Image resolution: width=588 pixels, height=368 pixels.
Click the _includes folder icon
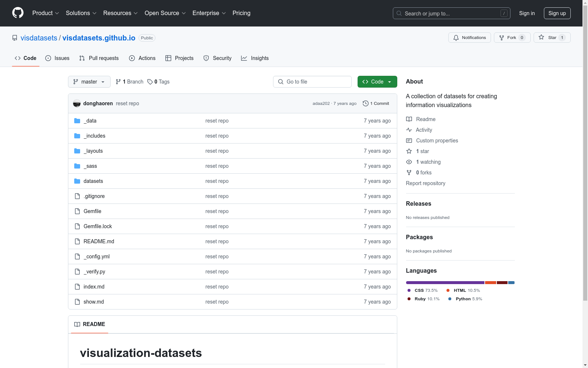coord(77,136)
